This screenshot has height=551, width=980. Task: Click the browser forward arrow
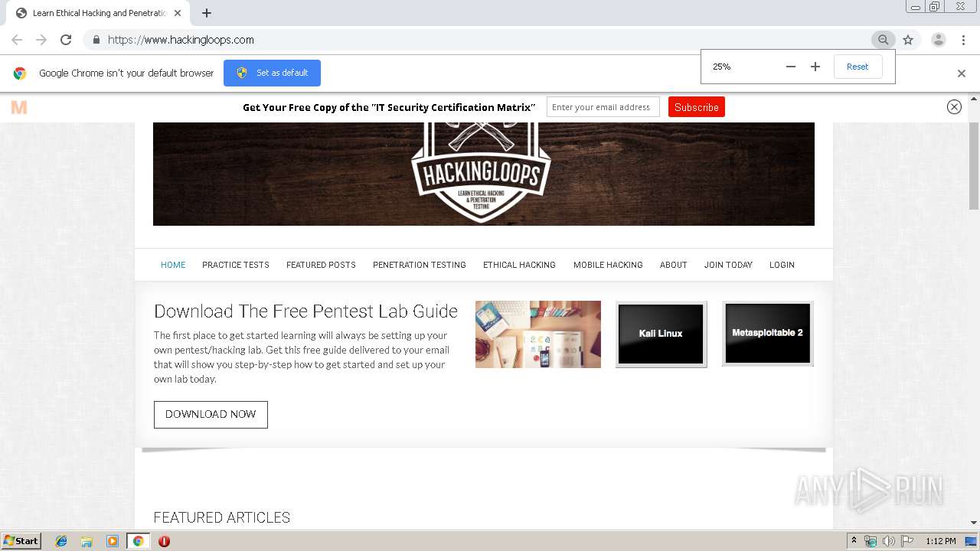[x=41, y=40]
